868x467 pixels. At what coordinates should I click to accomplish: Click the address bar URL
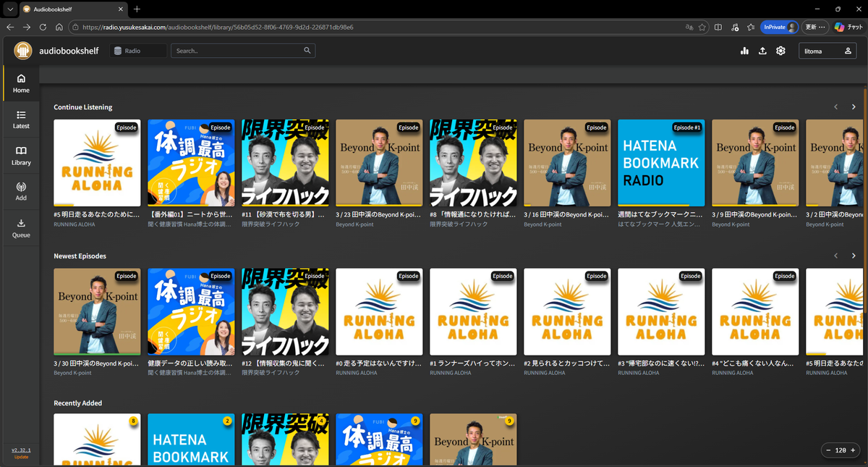(218, 27)
